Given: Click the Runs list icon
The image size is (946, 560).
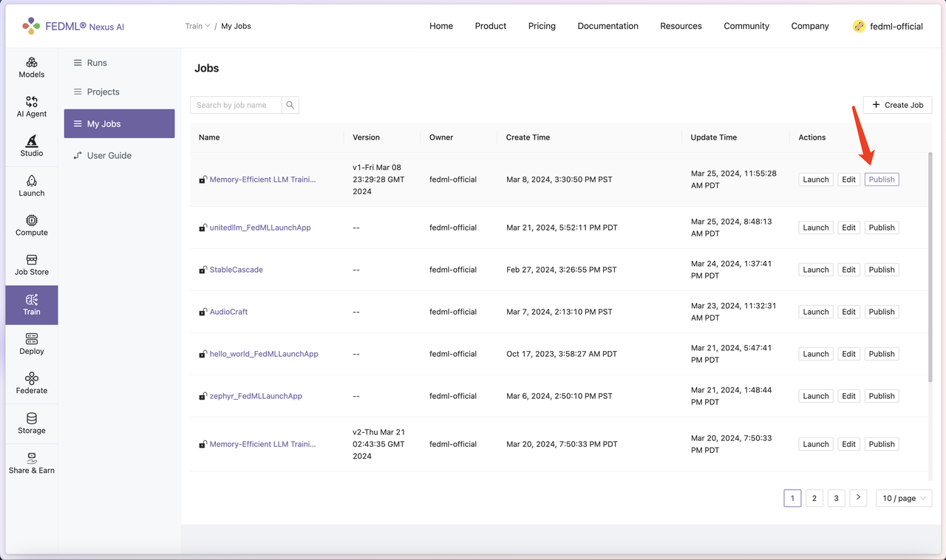Looking at the screenshot, I should pyautogui.click(x=78, y=63).
